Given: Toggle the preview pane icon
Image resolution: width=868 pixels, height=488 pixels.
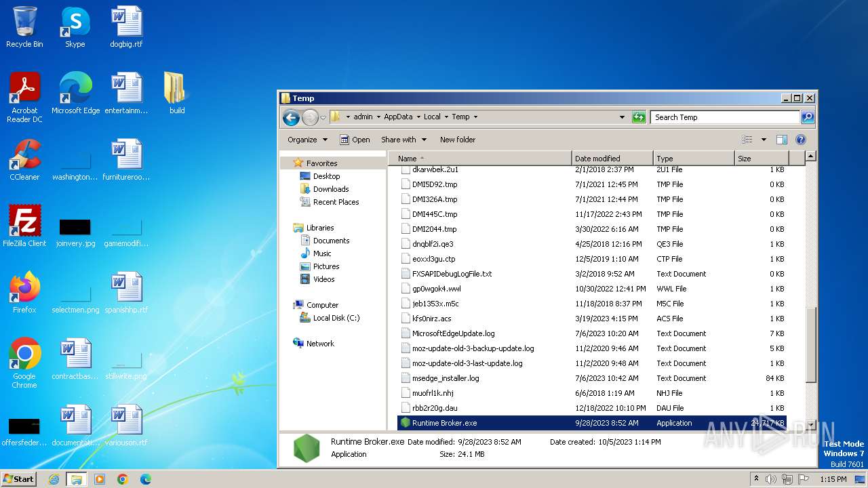Looking at the screenshot, I should [781, 140].
